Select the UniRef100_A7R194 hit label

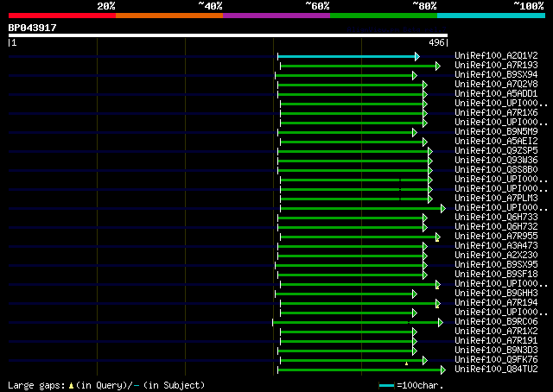(496, 303)
